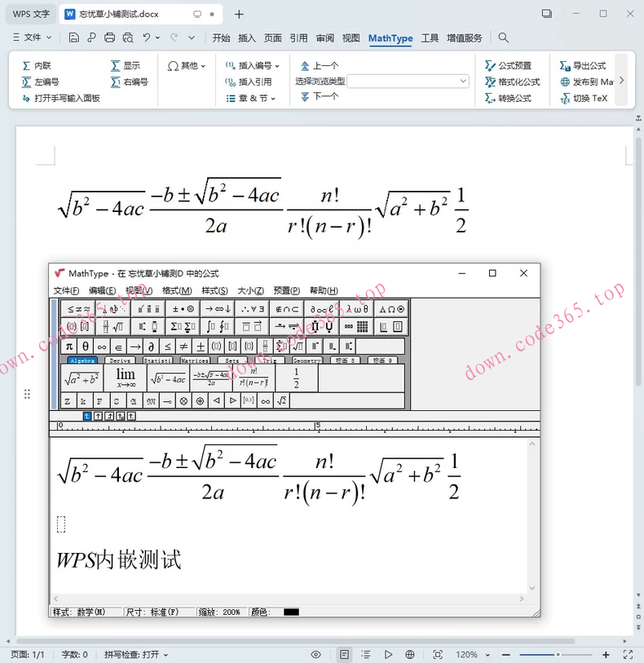
Task: Open the fraction and radical templates palette
Action: pyautogui.click(x=113, y=326)
